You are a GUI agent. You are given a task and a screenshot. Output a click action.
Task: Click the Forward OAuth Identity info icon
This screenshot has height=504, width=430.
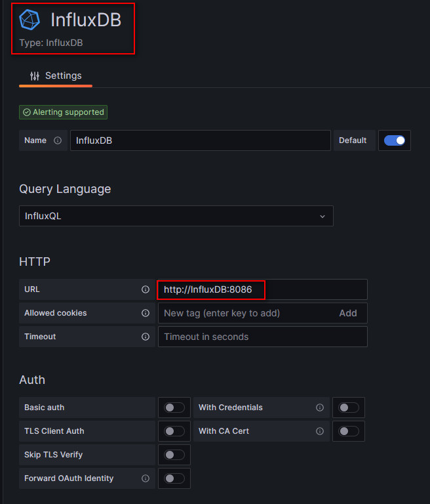[x=146, y=478]
